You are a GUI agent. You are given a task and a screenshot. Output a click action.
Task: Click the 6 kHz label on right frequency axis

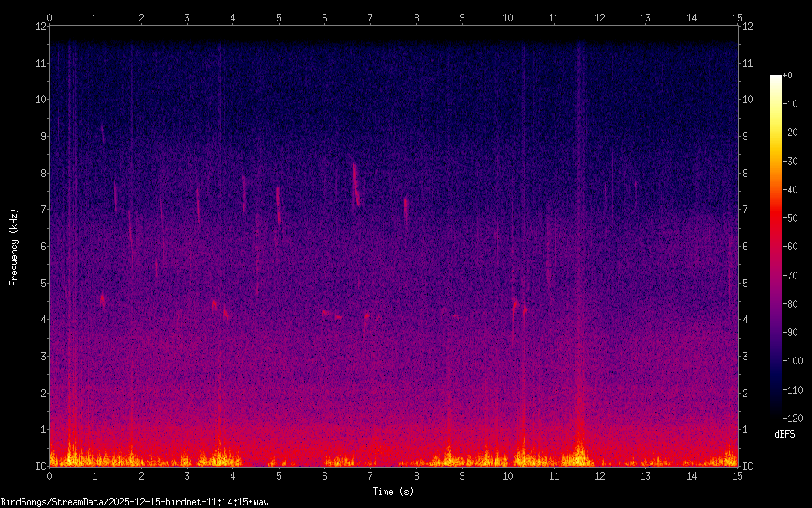[747, 247]
